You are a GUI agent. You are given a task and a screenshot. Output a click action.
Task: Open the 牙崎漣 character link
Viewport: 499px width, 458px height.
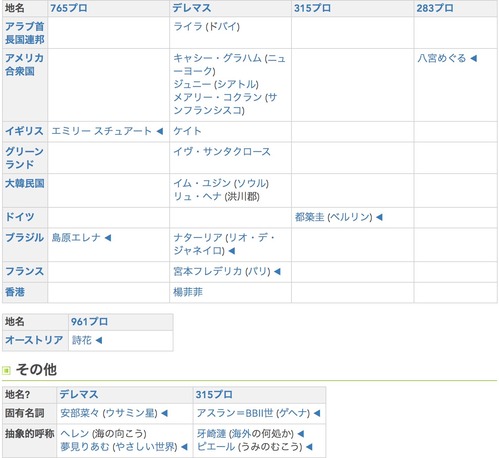(211, 434)
